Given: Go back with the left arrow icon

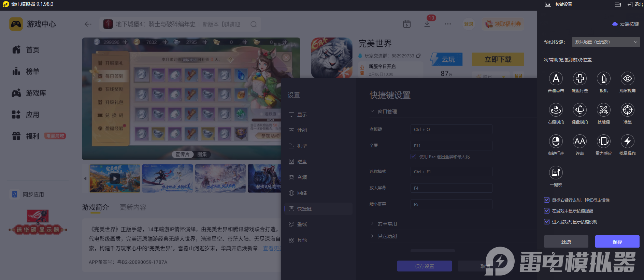Looking at the screenshot, I should (88, 24).
